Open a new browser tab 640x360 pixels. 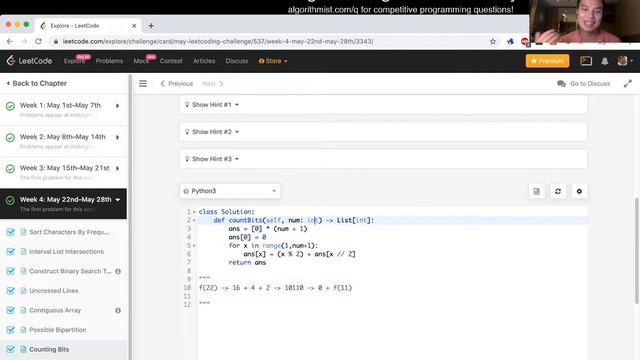click(151, 25)
